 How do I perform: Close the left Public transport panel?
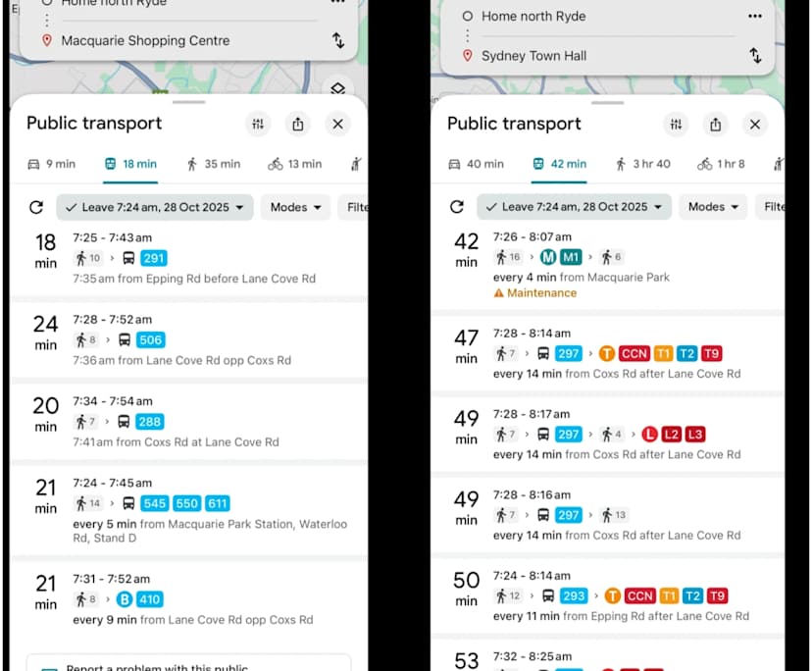click(x=337, y=124)
